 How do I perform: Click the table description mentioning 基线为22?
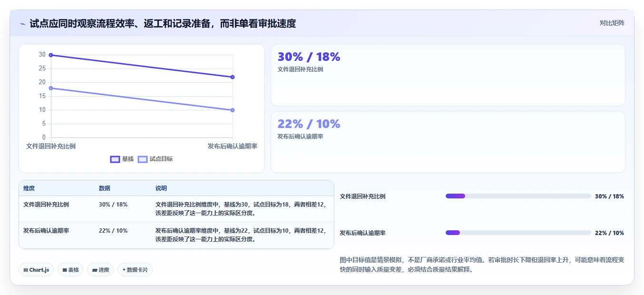point(241,235)
